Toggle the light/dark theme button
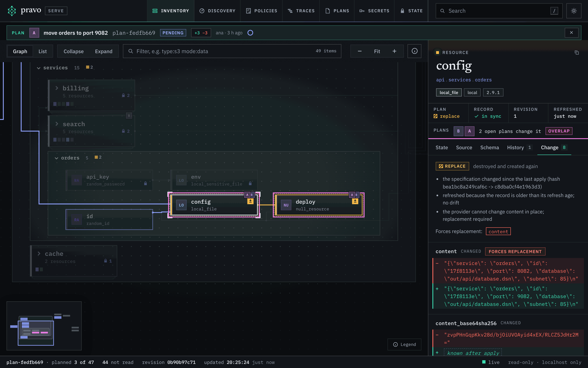This screenshot has height=368, width=588. (x=574, y=11)
